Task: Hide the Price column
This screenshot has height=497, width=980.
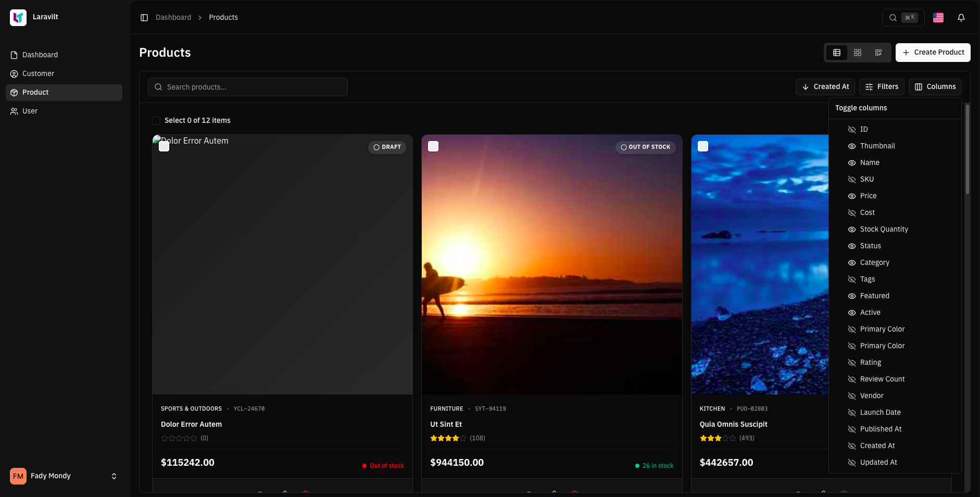Action: click(x=867, y=196)
